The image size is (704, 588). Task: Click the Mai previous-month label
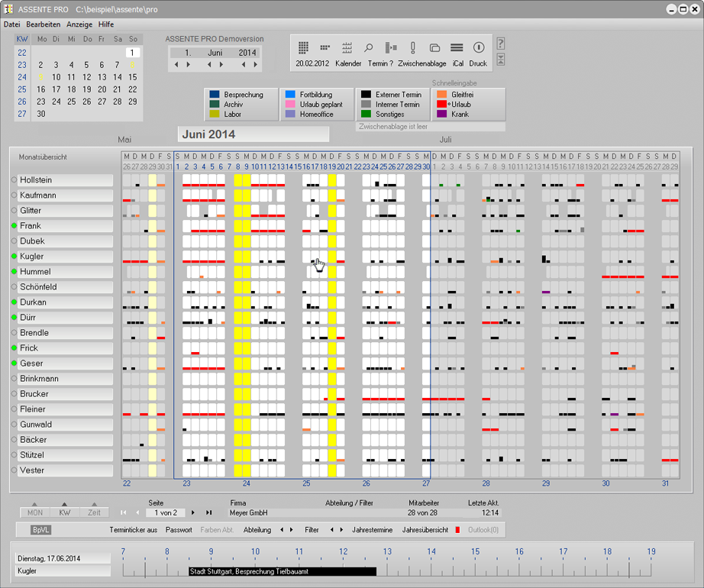tap(124, 140)
